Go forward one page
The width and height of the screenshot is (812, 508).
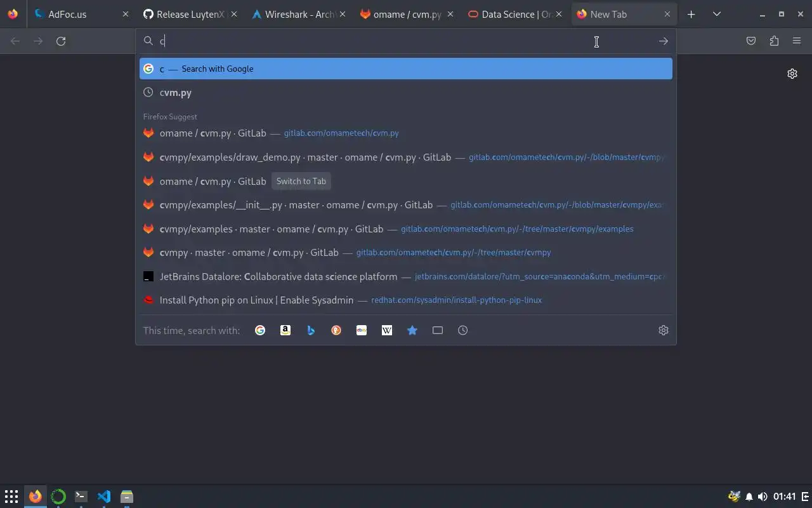[38, 41]
